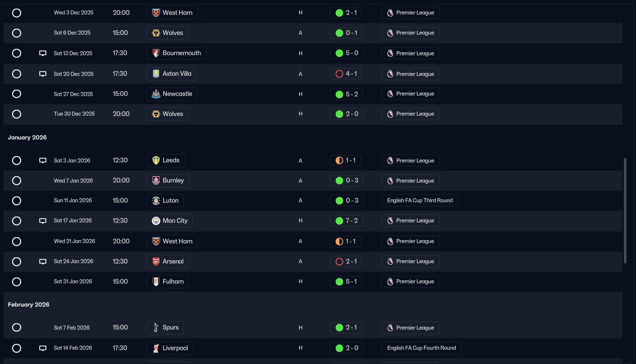
Task: Click the Aston Villa club badge
Action: tap(156, 74)
